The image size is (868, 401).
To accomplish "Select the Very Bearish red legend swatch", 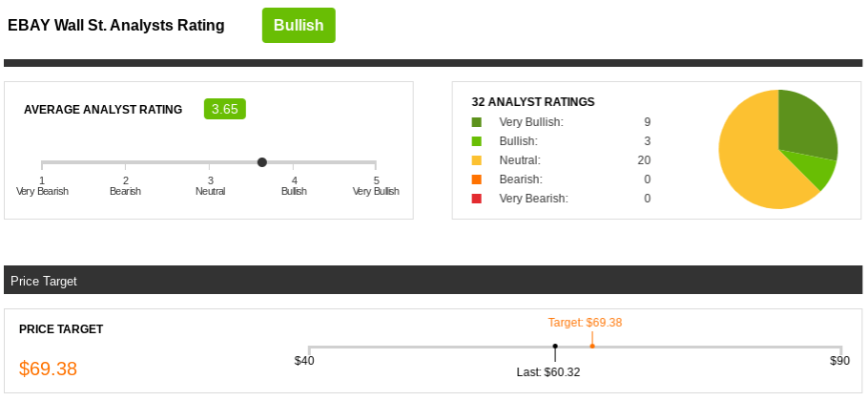I will (x=477, y=199).
